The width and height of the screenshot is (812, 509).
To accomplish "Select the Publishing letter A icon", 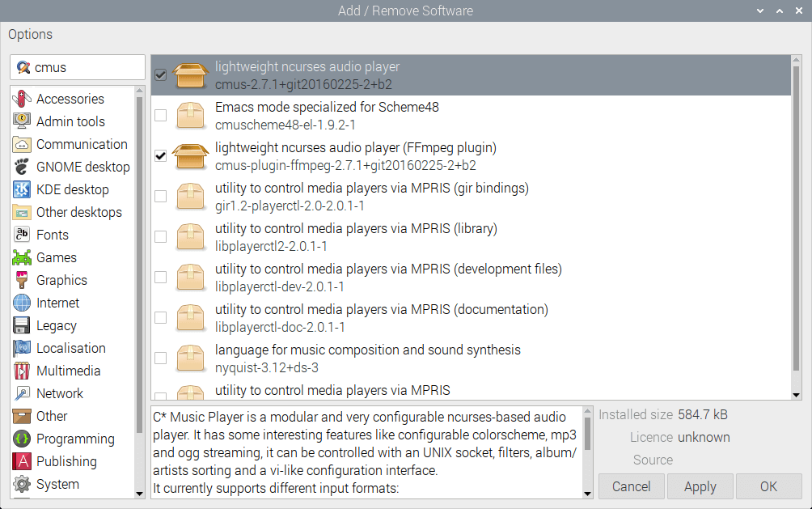I will tap(22, 461).
